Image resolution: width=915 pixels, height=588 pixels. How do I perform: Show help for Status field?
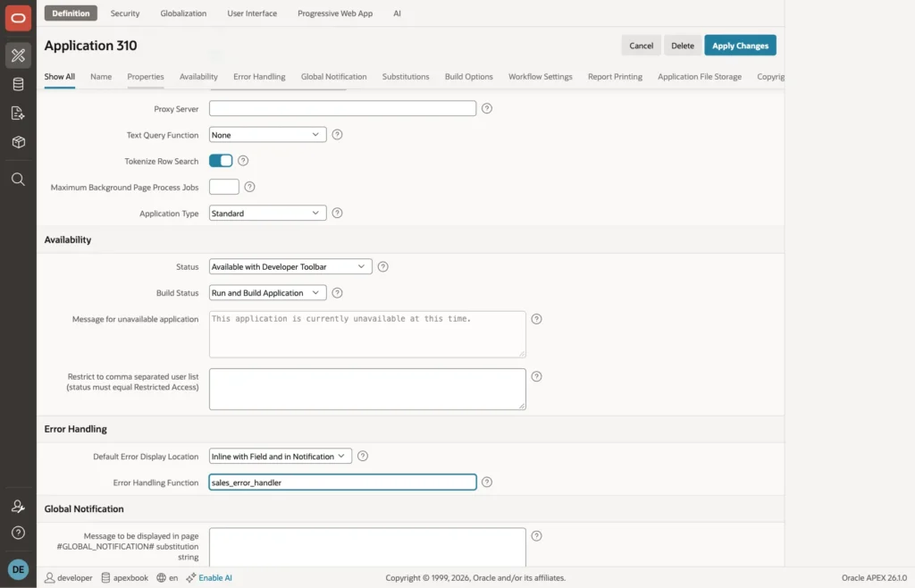pyautogui.click(x=382, y=266)
